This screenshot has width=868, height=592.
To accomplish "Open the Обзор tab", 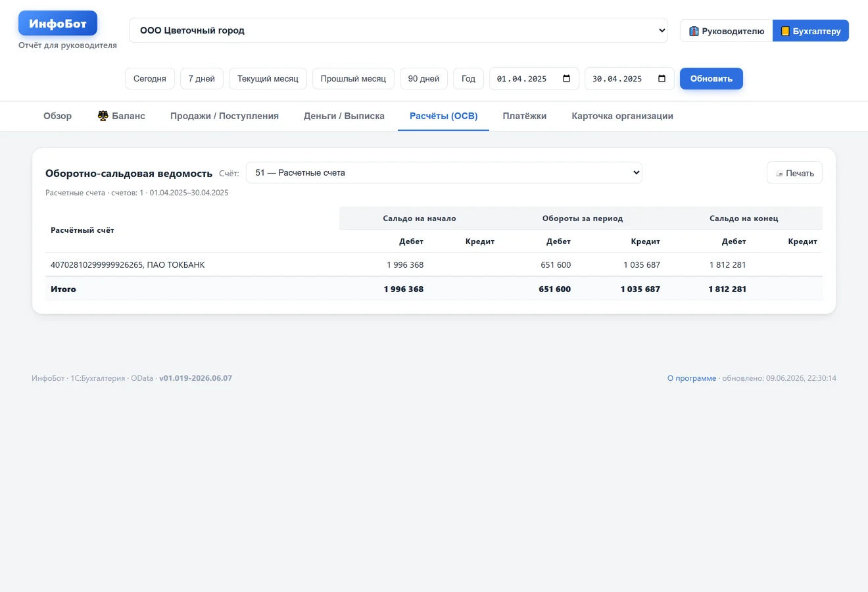I will 57,116.
